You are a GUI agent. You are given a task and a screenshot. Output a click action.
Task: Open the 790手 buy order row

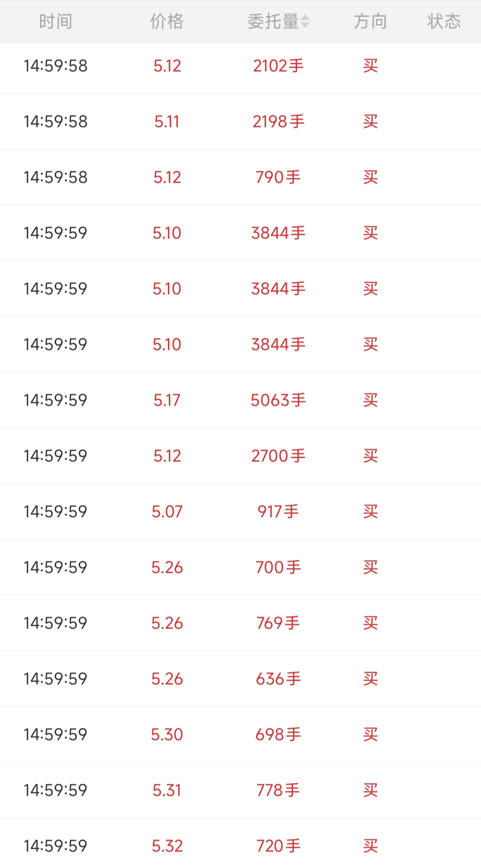[x=240, y=177]
